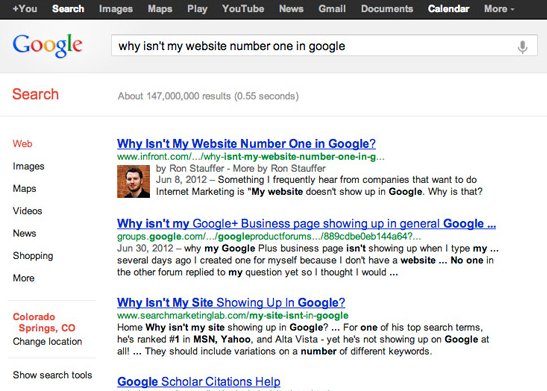The image size is (547, 391).
Task: Open Gmail in the top bar
Action: click(x=332, y=9)
